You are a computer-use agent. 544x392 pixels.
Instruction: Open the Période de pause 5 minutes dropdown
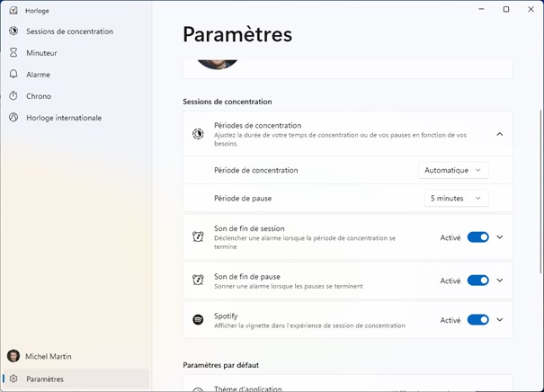[456, 198]
